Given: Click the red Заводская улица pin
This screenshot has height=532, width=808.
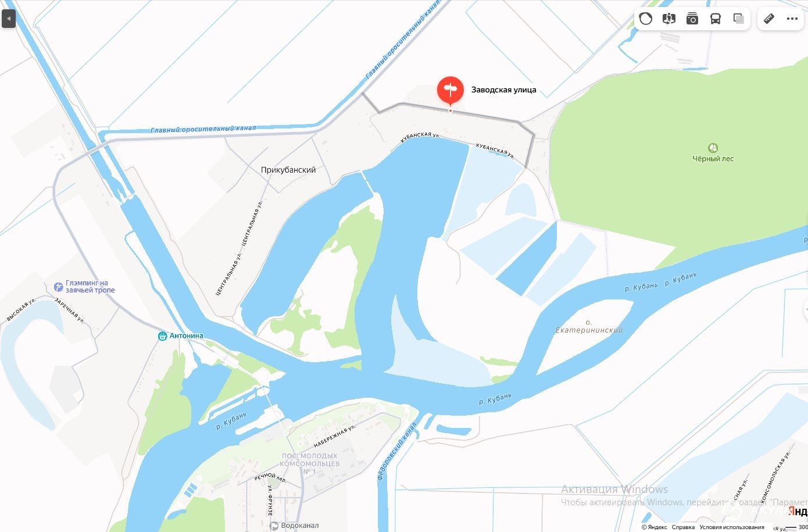Looking at the screenshot, I should click(451, 91).
